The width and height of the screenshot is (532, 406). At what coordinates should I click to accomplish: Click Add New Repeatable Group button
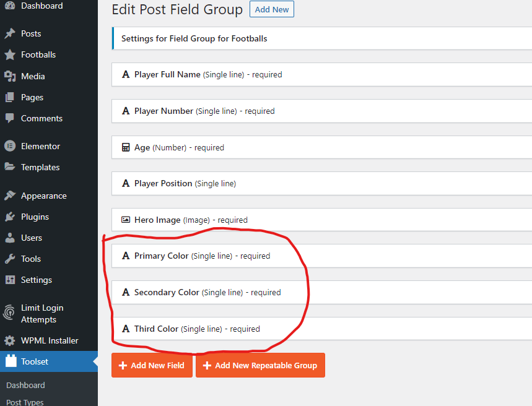coord(260,365)
